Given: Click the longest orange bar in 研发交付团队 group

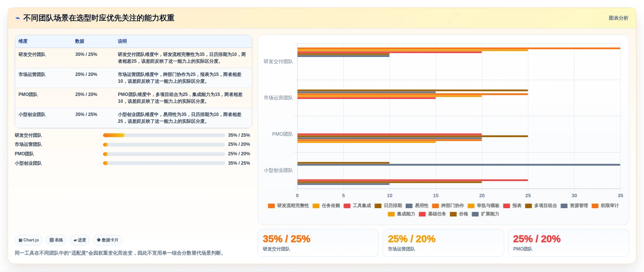Looking at the screenshot, I should click(x=459, y=48).
